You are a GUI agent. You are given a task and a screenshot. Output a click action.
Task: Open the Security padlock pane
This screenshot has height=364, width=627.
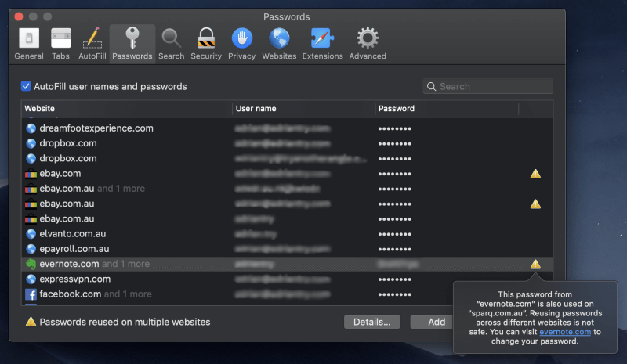tap(206, 44)
